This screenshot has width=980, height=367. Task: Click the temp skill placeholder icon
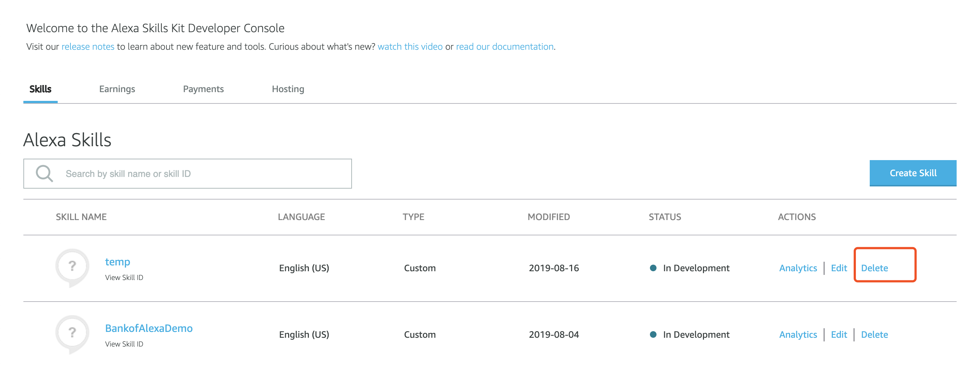72,268
